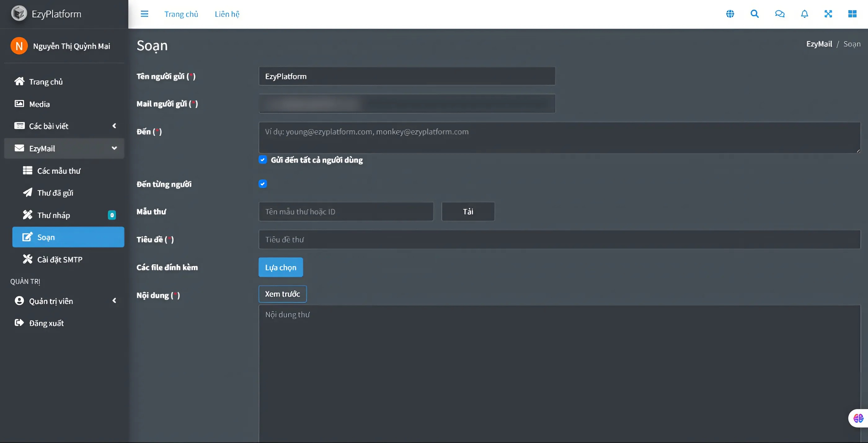Click the EzyPlatform logo icon
Image resolution: width=868 pixels, height=443 pixels.
[x=19, y=14]
